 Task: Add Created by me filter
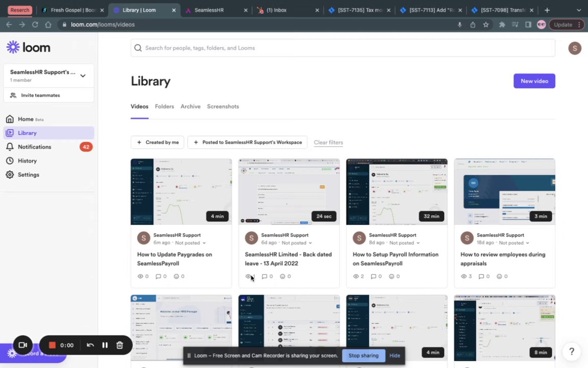click(x=158, y=142)
